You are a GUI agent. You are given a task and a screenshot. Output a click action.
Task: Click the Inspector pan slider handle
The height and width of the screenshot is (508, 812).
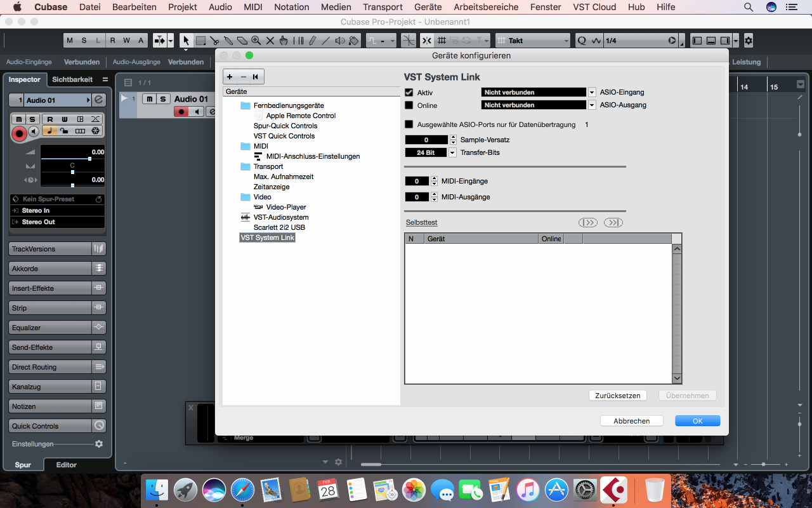point(72,172)
